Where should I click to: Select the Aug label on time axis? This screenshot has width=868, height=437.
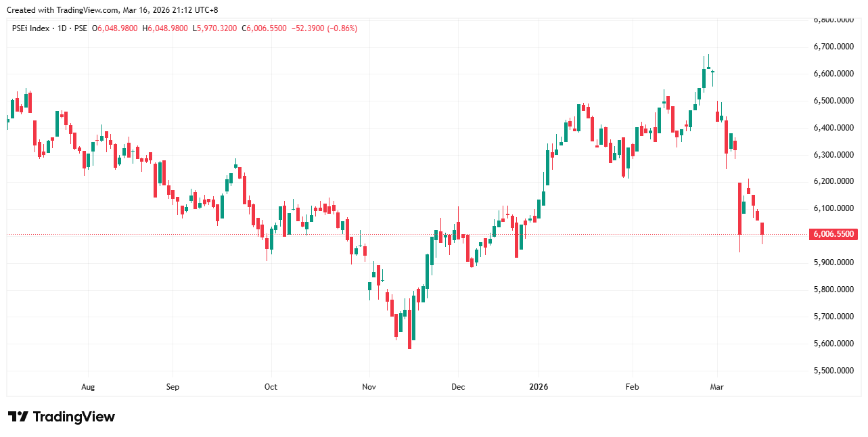tap(88, 388)
